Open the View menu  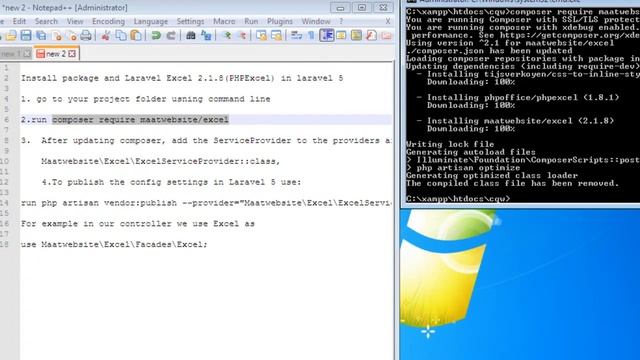[75, 21]
